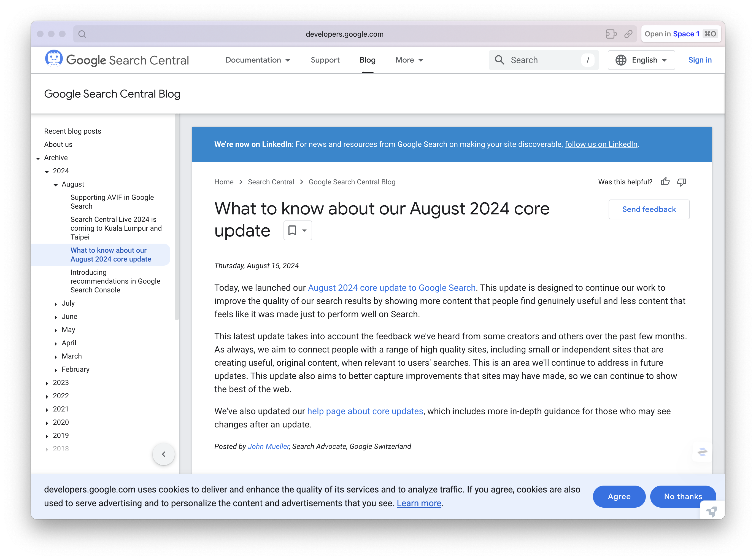
Task: Expand the July archive month
Action: point(56,304)
